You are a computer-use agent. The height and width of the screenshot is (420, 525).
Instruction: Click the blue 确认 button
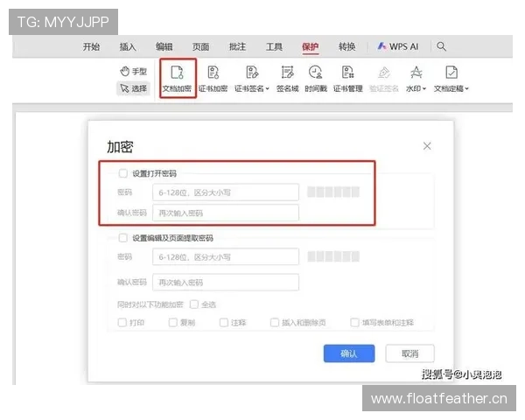pyautogui.click(x=349, y=353)
